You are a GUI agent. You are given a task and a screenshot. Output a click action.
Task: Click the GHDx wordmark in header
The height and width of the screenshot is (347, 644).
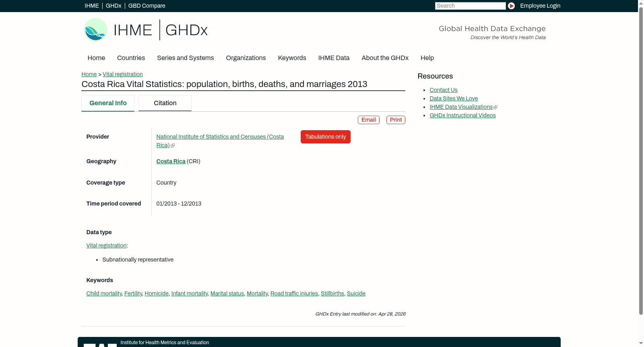[186, 30]
